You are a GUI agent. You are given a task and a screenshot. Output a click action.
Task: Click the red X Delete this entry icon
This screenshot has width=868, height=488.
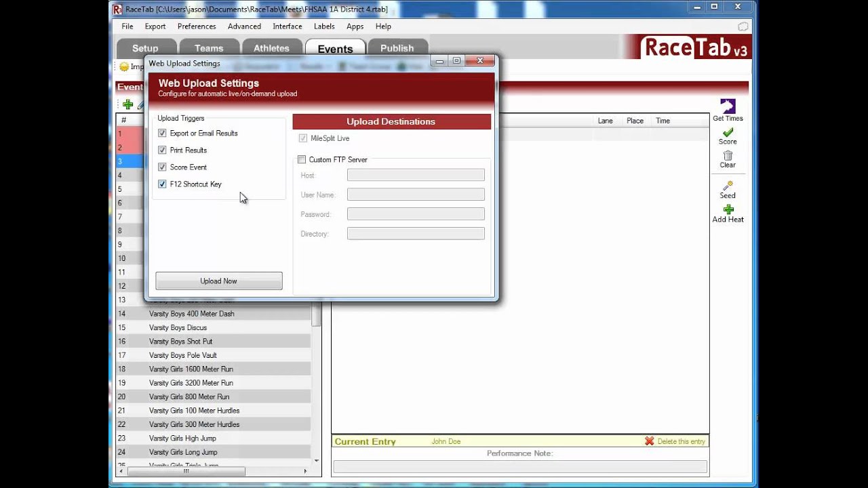click(649, 441)
